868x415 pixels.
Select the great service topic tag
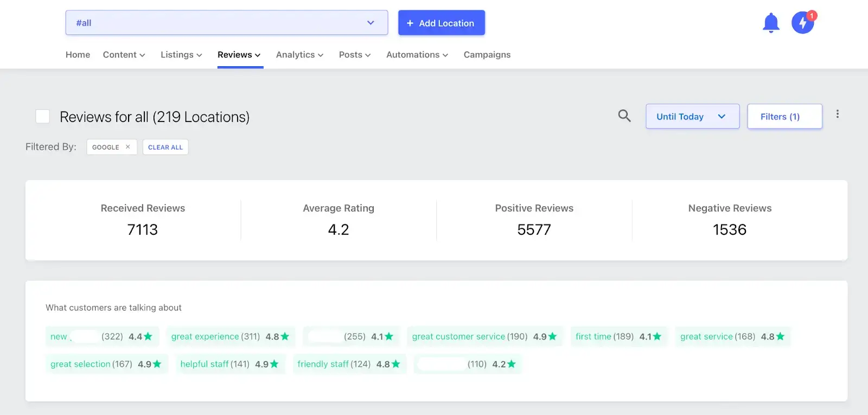pyautogui.click(x=733, y=336)
